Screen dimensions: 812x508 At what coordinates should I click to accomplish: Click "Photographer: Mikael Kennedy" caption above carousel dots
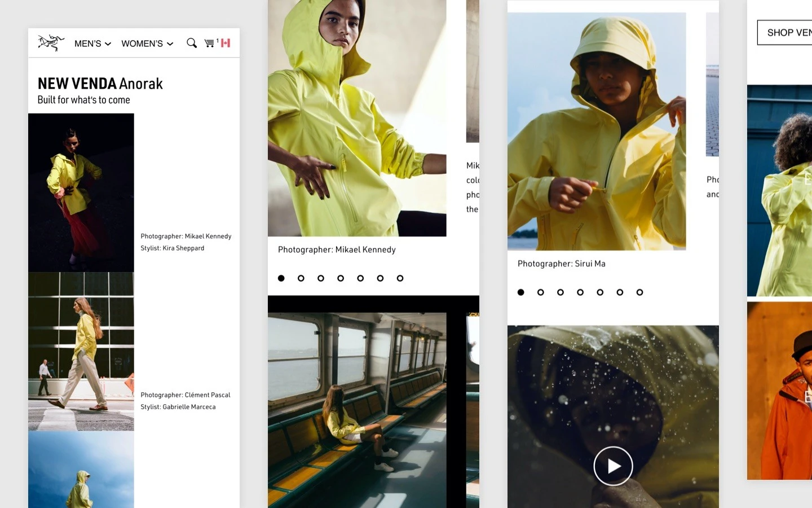click(337, 249)
